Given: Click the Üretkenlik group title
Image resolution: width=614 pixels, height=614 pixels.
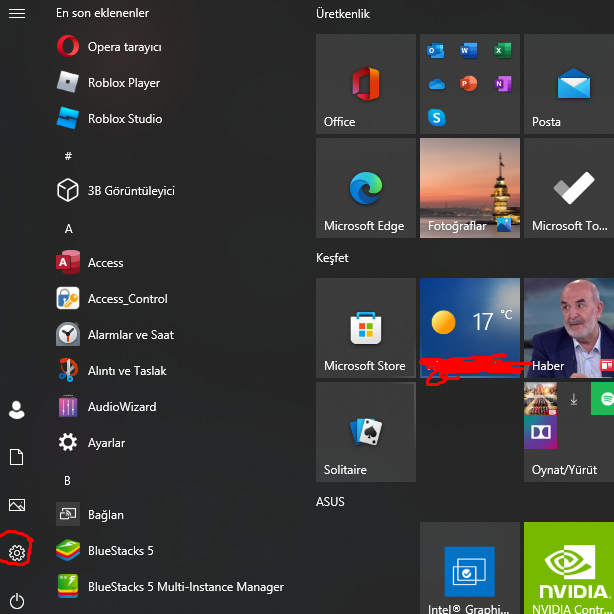Looking at the screenshot, I should pos(343,14).
